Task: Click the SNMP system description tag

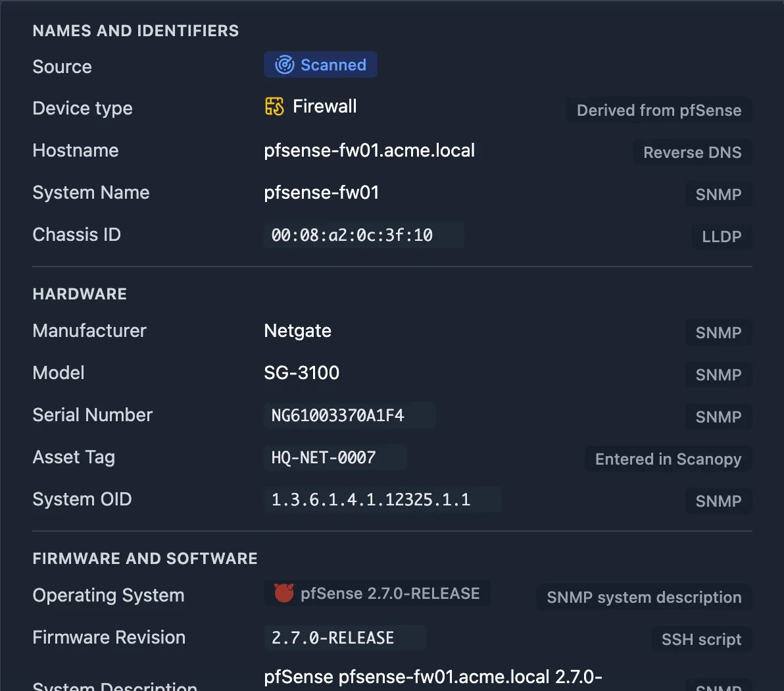Action: pos(644,597)
